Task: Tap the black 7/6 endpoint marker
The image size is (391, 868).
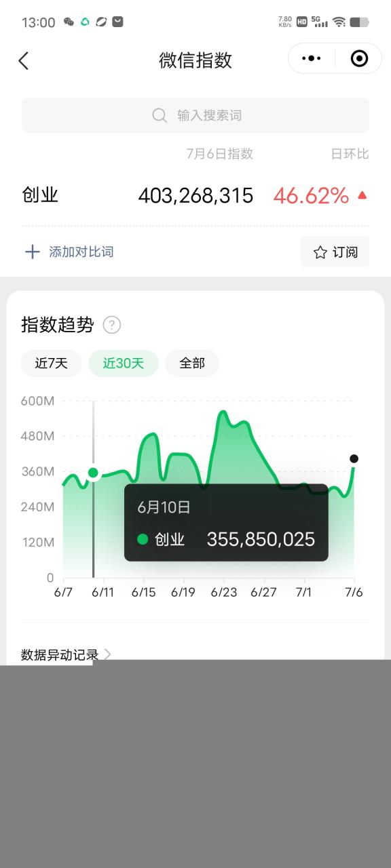Action: click(x=354, y=459)
